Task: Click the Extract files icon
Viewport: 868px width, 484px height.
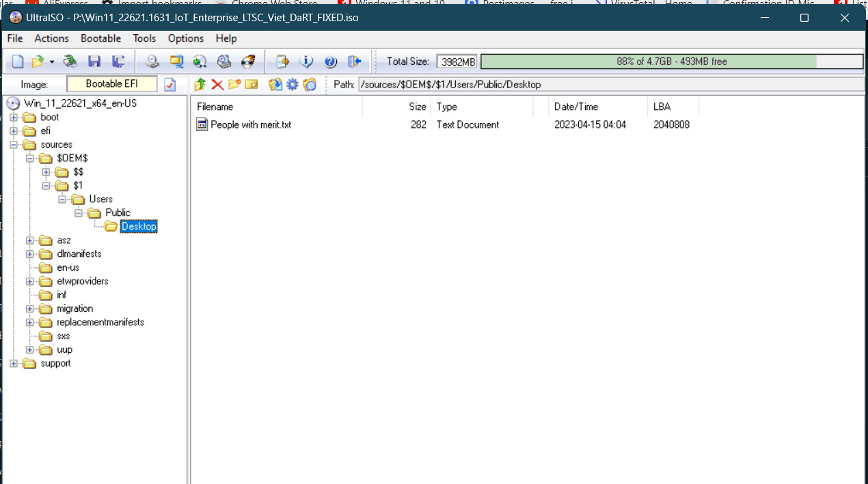Action: coord(275,85)
